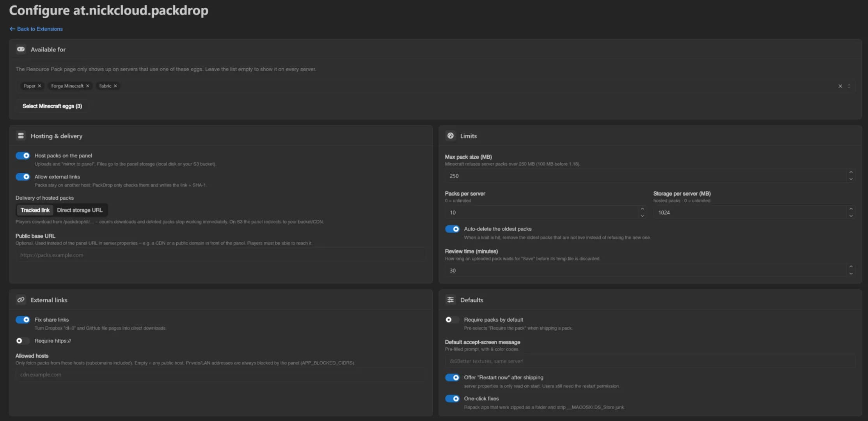Screen dimensions: 868x421
Task: Open the eggs selection dropdown
Action: coord(849,86)
